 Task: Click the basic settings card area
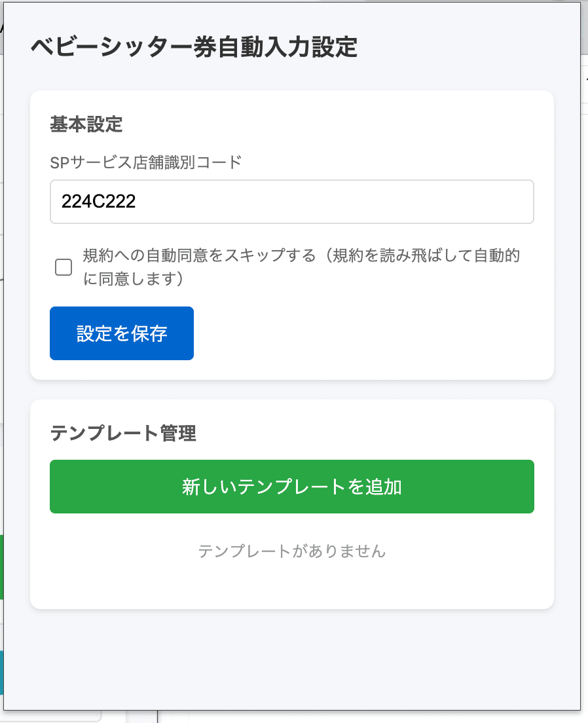click(426, 131)
